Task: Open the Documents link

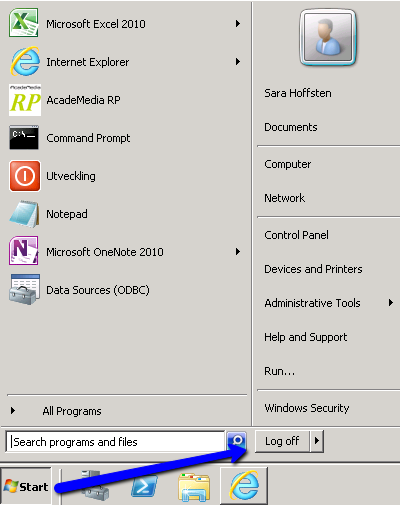Action: tap(291, 127)
